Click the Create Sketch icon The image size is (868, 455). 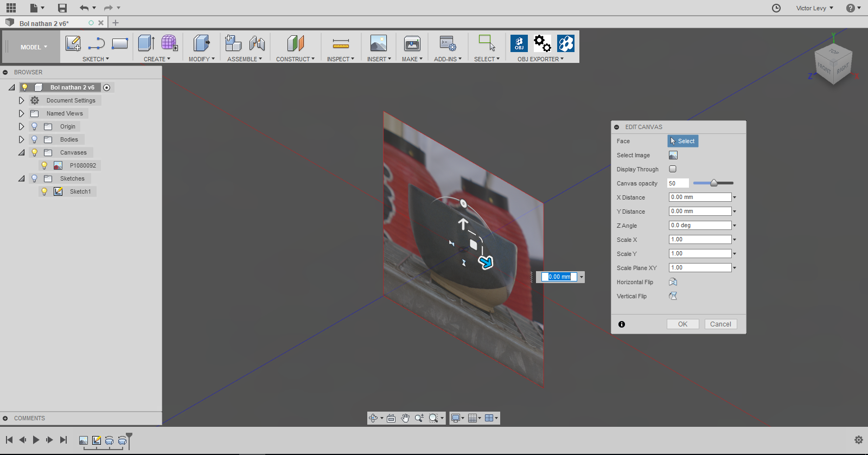point(73,43)
